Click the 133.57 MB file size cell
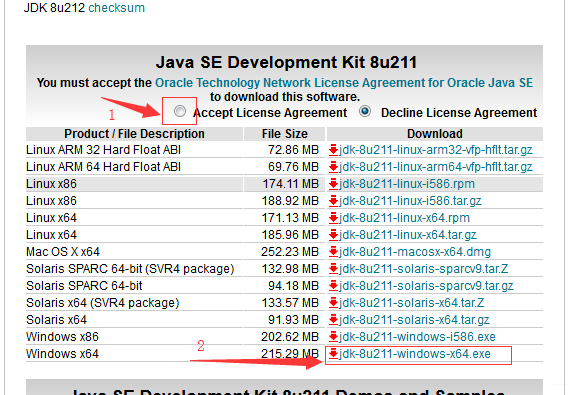This screenshot has width=581, height=395. 285,303
